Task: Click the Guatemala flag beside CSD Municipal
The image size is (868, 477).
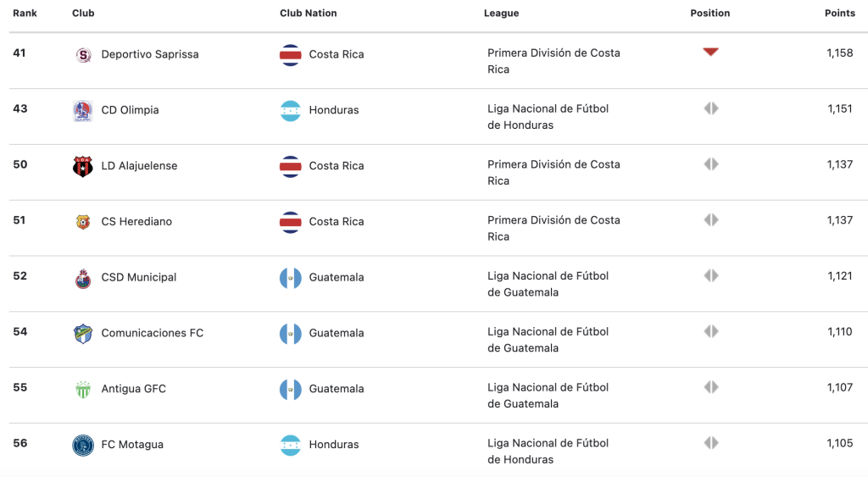Action: click(291, 278)
